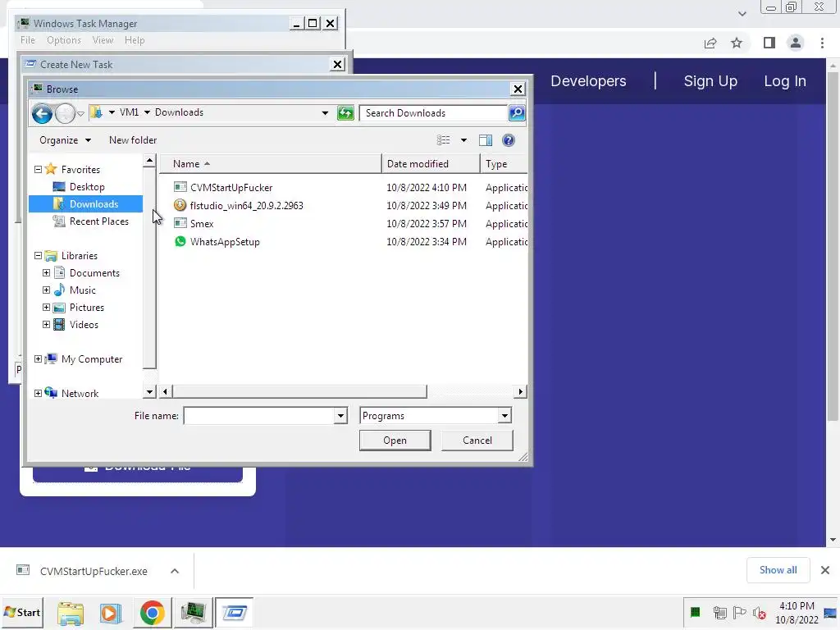Open CVMStartUpFucker.exe download options chevron

tap(175, 571)
